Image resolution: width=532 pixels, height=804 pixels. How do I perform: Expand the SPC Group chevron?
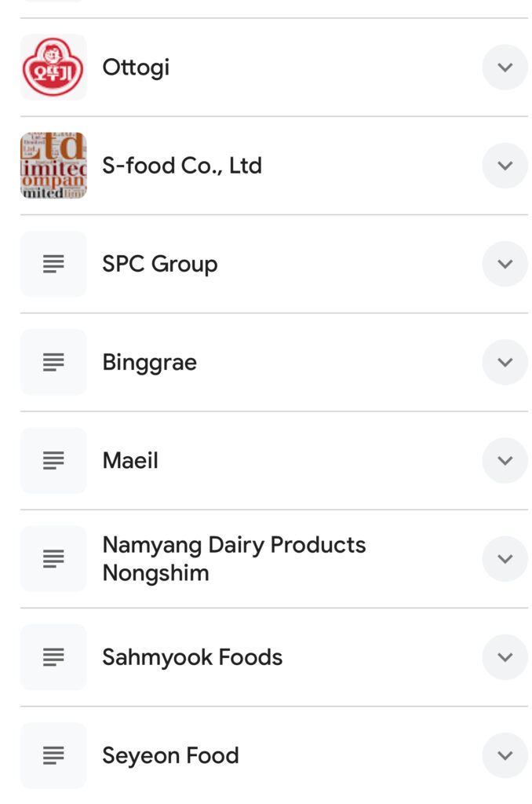505,264
